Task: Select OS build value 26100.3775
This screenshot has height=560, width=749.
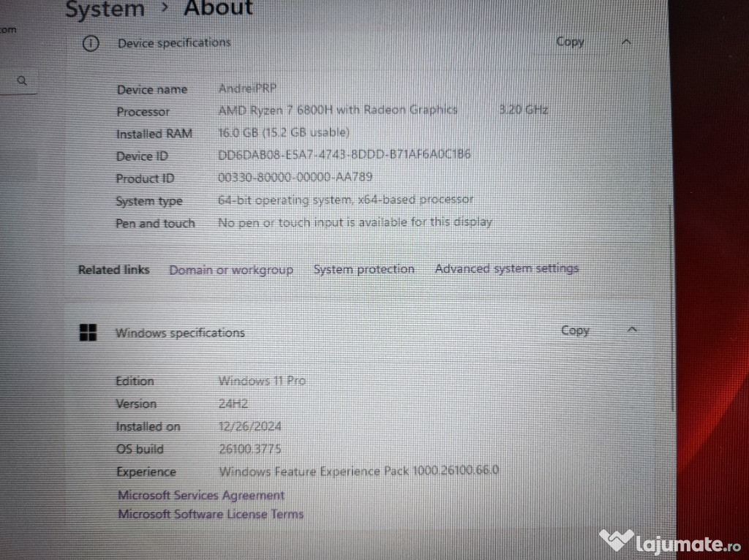Action: (x=250, y=449)
